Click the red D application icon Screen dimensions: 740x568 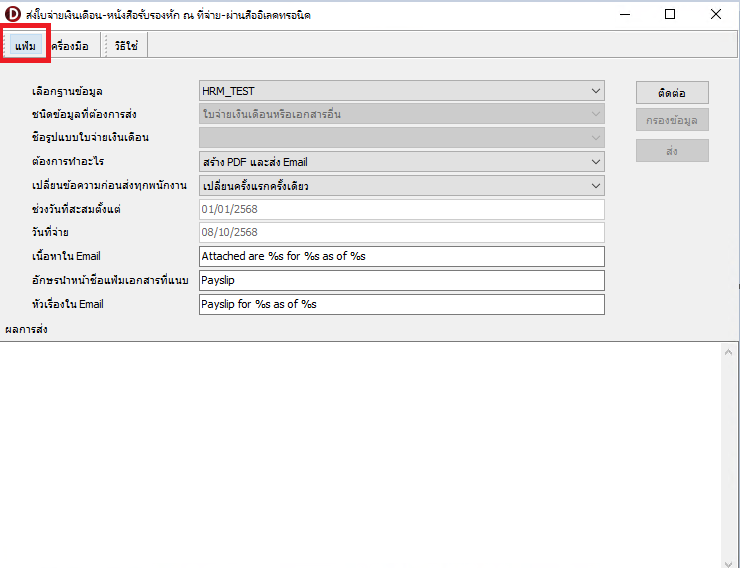tap(13, 14)
